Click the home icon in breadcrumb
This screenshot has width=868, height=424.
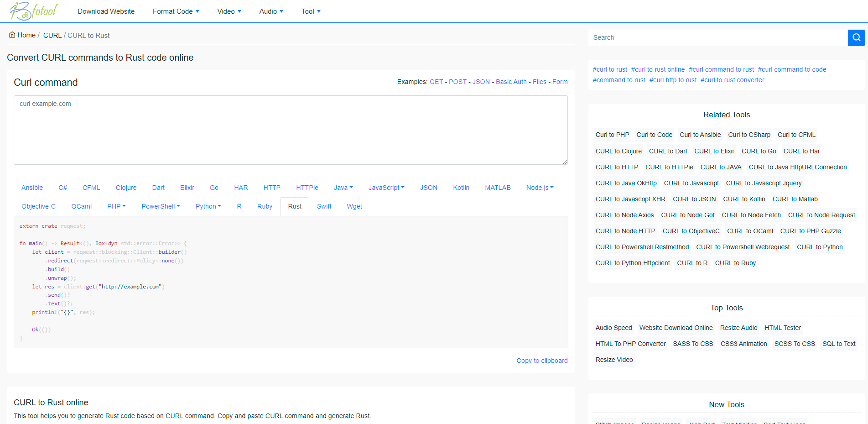[11, 35]
